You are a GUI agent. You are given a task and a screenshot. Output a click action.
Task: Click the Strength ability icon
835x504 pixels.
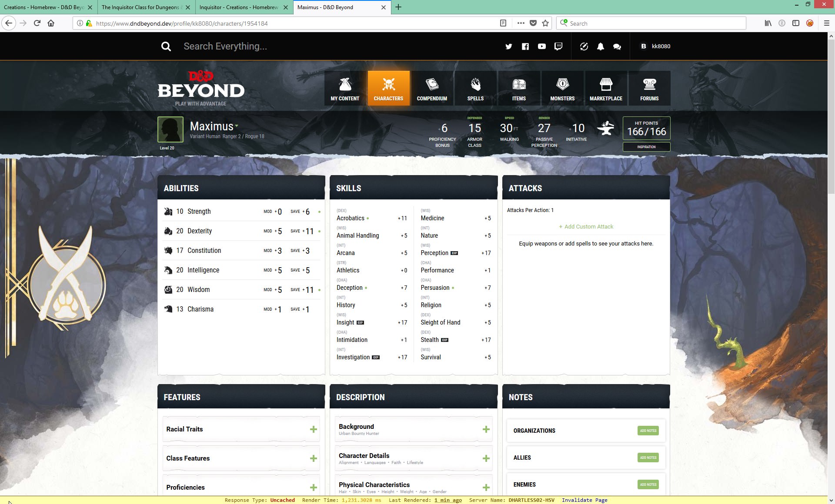click(168, 212)
